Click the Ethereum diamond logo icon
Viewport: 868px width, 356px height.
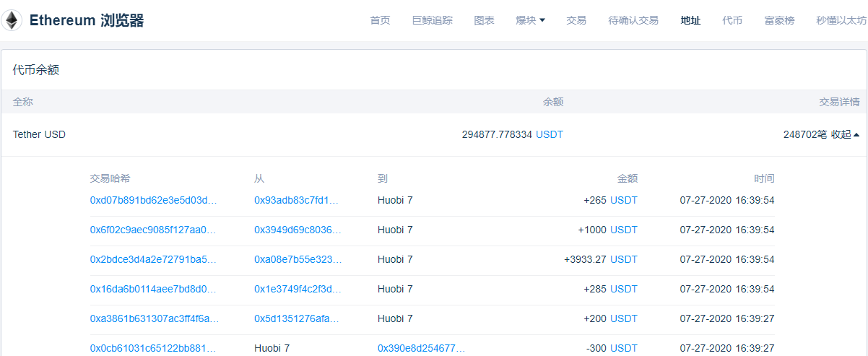click(x=12, y=20)
